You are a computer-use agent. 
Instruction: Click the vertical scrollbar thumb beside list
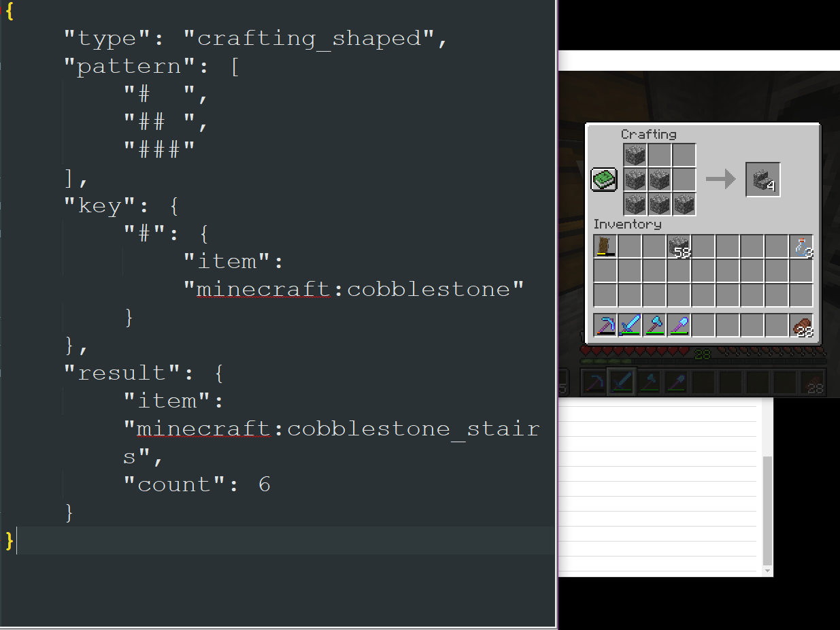[x=767, y=511]
